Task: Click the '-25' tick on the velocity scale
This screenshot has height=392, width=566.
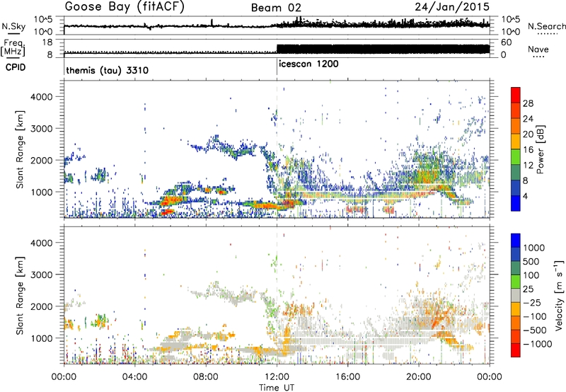Action: point(532,302)
